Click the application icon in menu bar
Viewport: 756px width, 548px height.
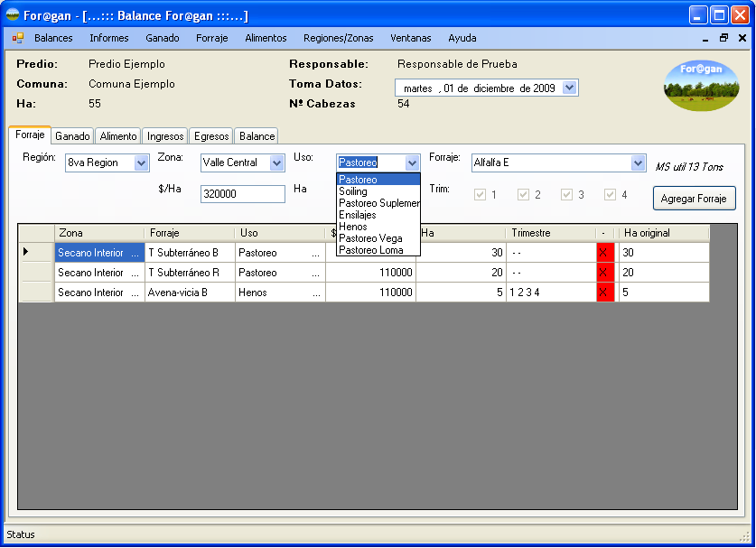pos(18,38)
